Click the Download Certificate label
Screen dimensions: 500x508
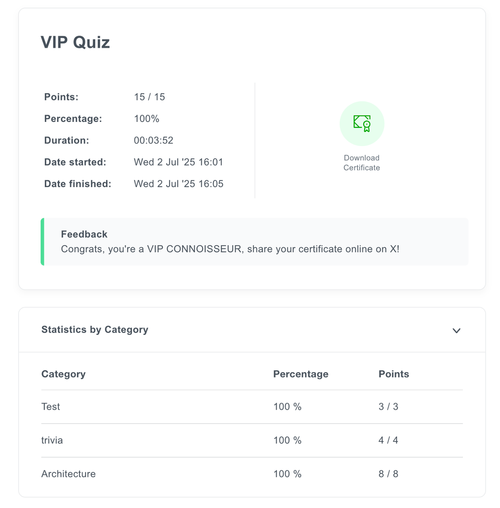click(362, 163)
